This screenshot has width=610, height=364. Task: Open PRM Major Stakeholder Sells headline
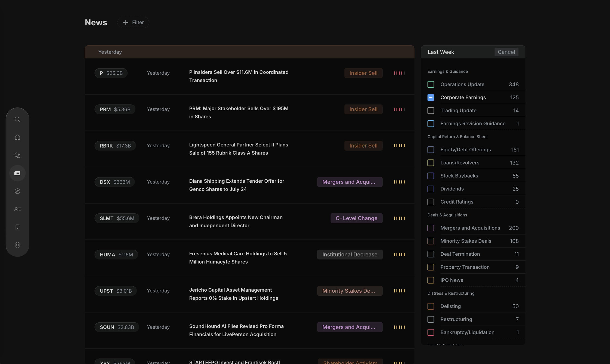[x=239, y=113]
